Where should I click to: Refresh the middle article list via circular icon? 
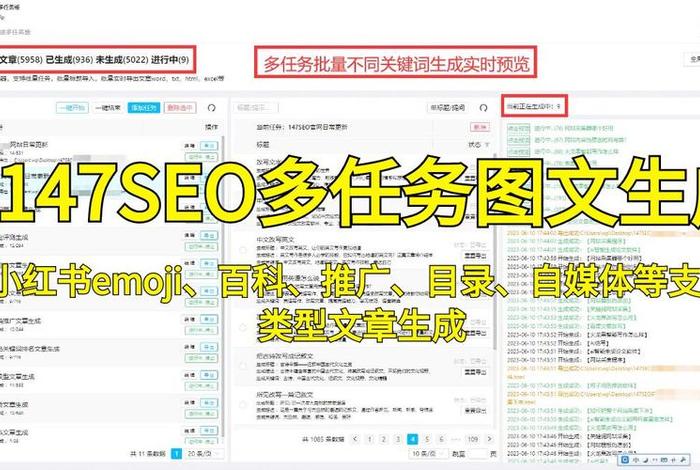click(x=483, y=108)
